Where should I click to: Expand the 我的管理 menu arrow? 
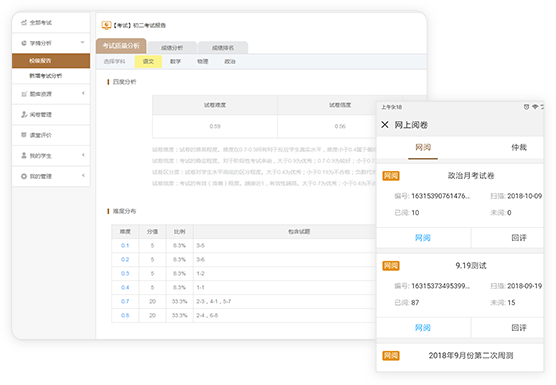[83, 175]
